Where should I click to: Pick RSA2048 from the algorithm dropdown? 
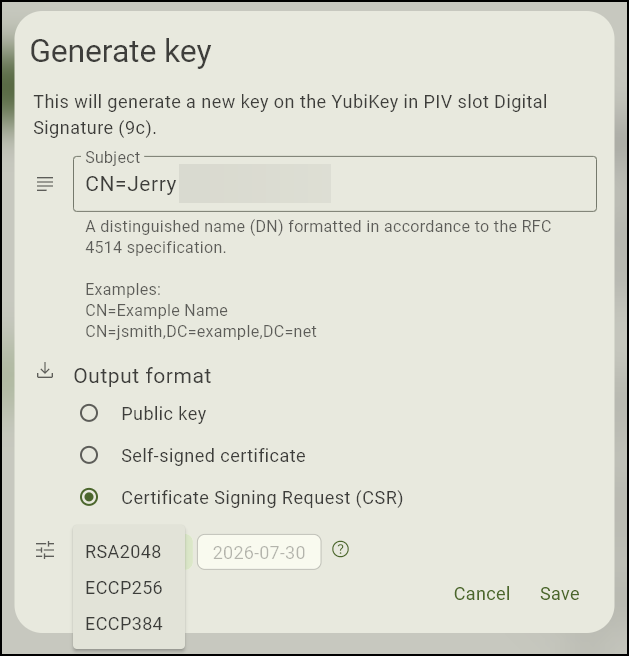(x=123, y=552)
